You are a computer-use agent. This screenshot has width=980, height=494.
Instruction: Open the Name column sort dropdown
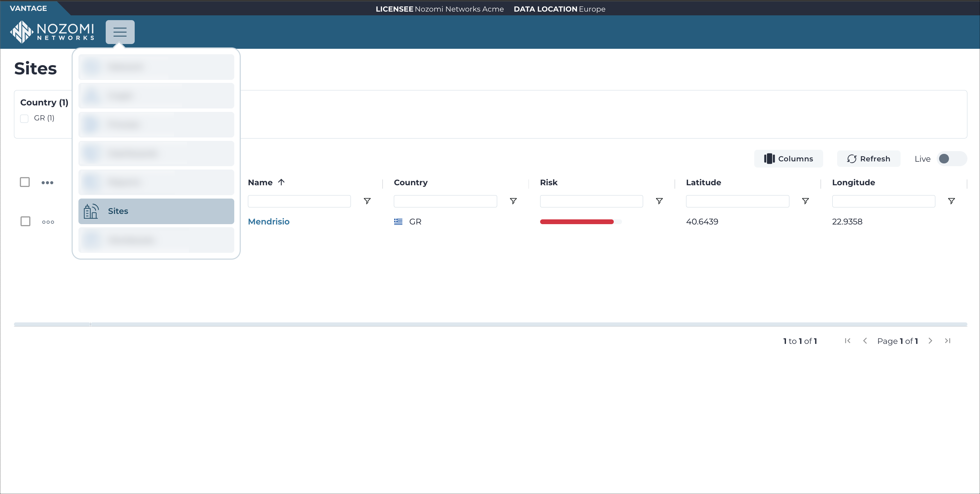click(x=281, y=181)
